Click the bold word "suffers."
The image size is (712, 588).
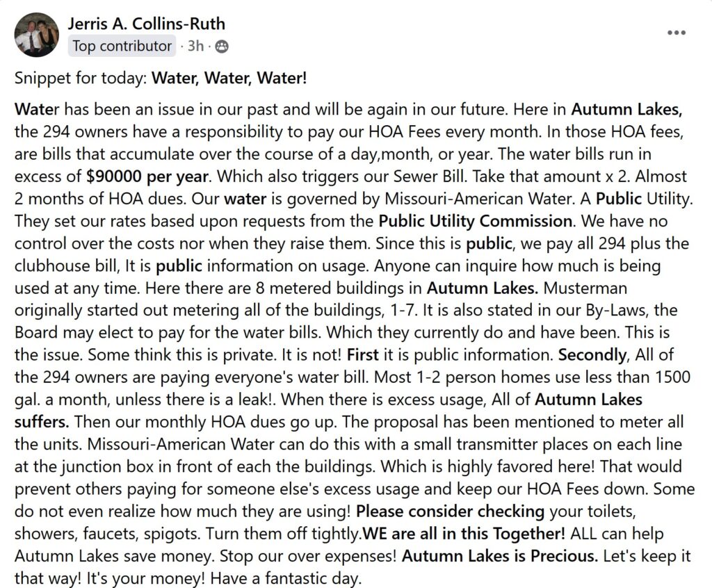click(41, 421)
